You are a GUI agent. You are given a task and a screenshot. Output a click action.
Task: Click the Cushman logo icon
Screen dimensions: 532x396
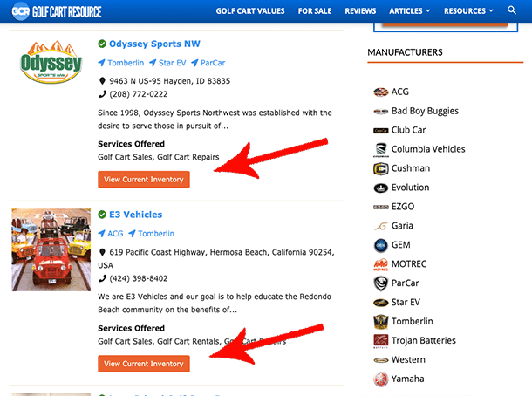[380, 168]
